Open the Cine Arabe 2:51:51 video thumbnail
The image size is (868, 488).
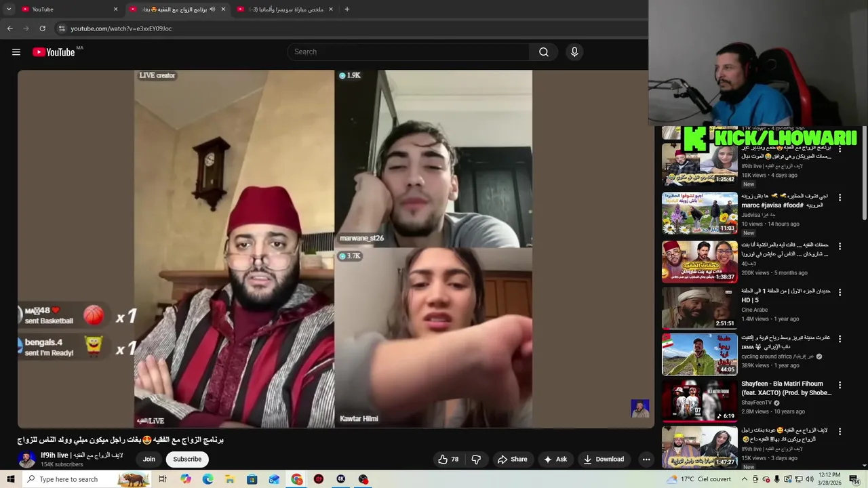click(x=700, y=308)
